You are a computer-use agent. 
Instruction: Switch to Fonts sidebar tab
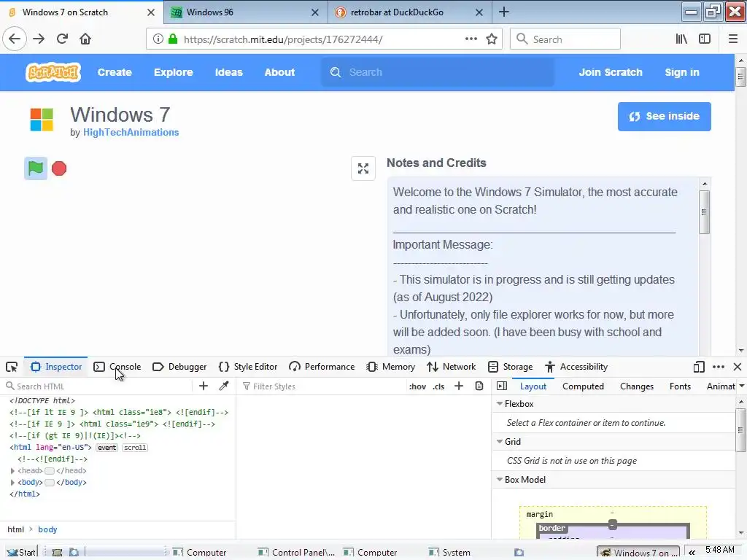coord(680,386)
